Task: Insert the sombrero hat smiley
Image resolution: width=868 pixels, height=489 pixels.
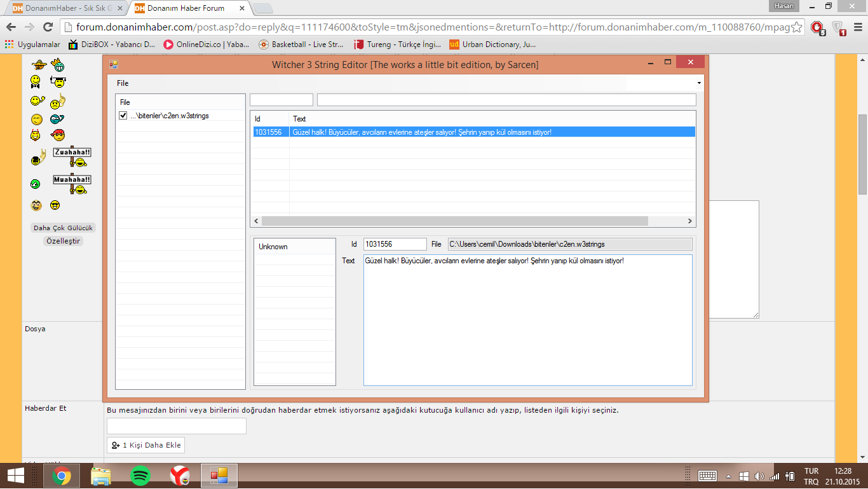Action: [x=39, y=64]
